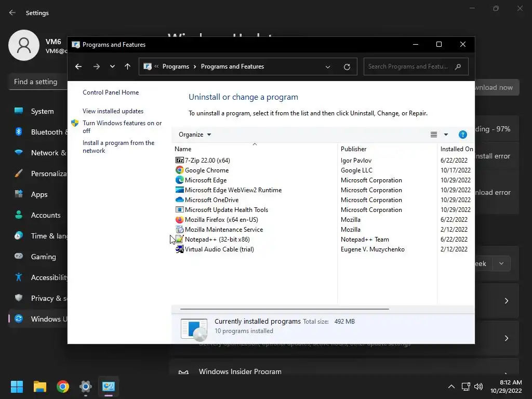Click the Settings back arrow

point(12,12)
